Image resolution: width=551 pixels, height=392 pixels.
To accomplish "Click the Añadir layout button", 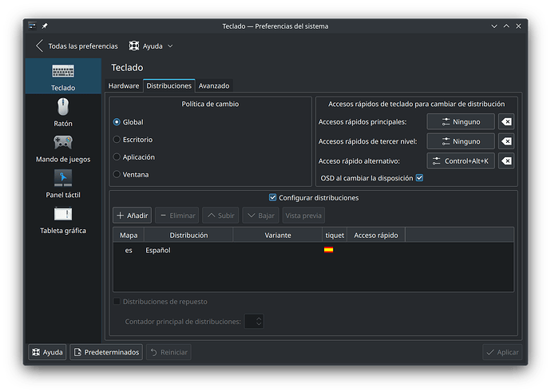I will [x=132, y=216].
